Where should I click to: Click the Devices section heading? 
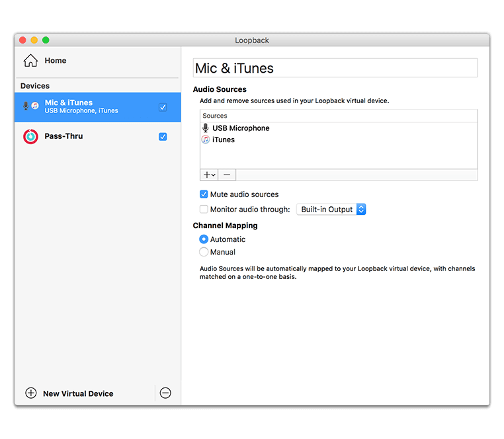[x=35, y=86]
